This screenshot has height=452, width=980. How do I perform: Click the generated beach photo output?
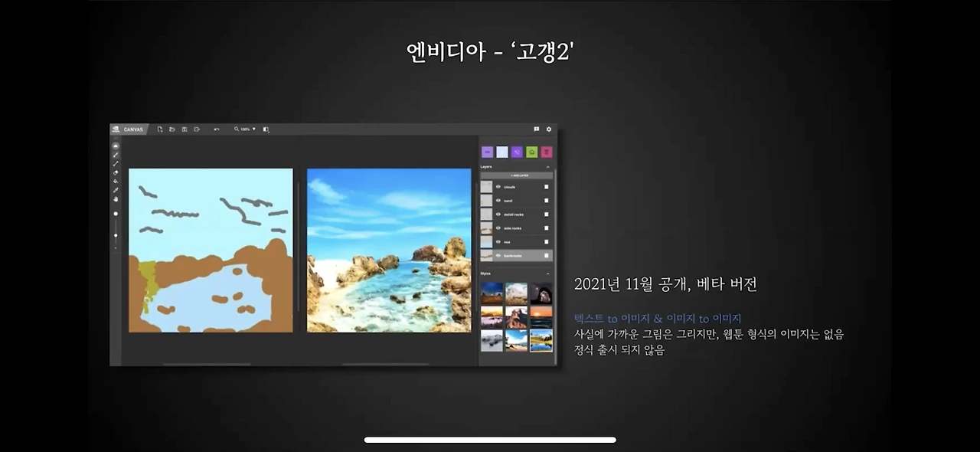point(389,251)
